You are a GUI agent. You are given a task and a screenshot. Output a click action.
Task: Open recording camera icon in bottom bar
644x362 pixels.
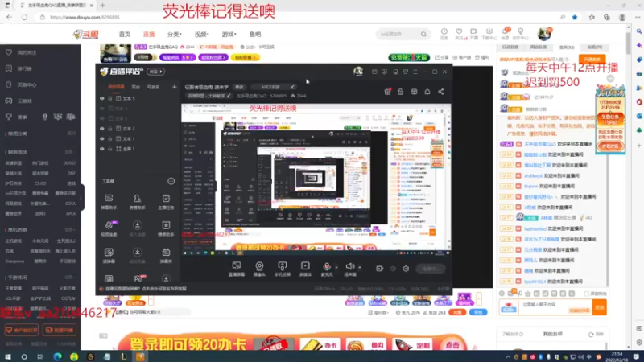coord(379,269)
